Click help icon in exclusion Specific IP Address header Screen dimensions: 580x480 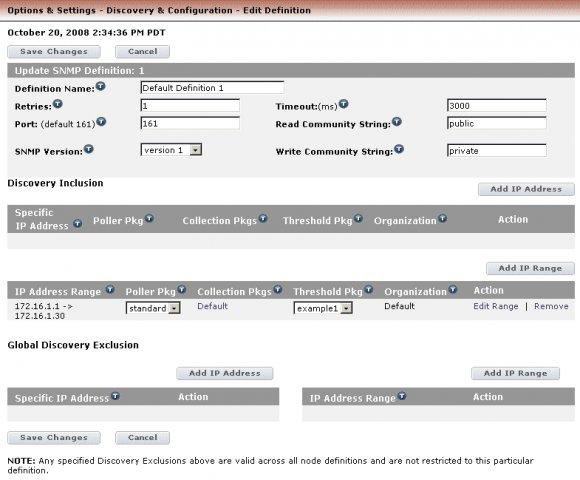click(x=115, y=396)
